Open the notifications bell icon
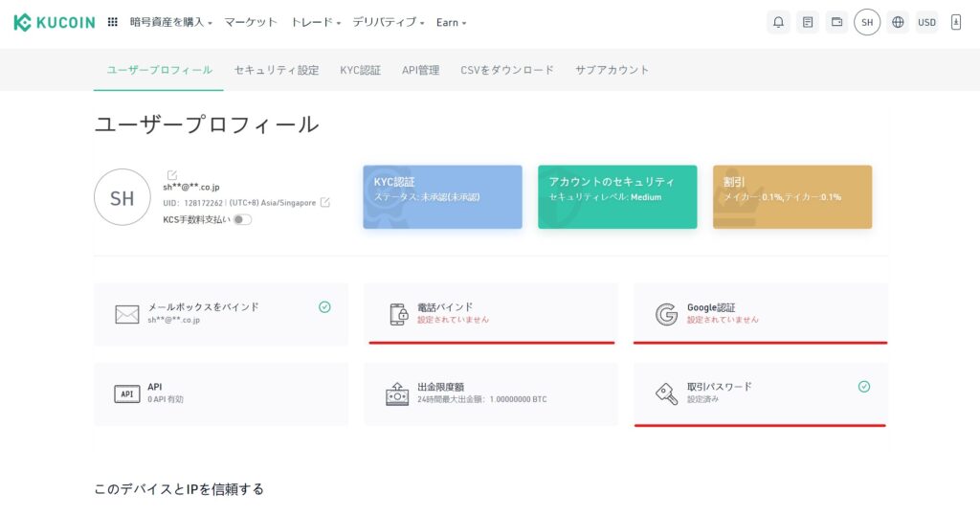Image resolution: width=980 pixels, height=516 pixels. [x=778, y=23]
